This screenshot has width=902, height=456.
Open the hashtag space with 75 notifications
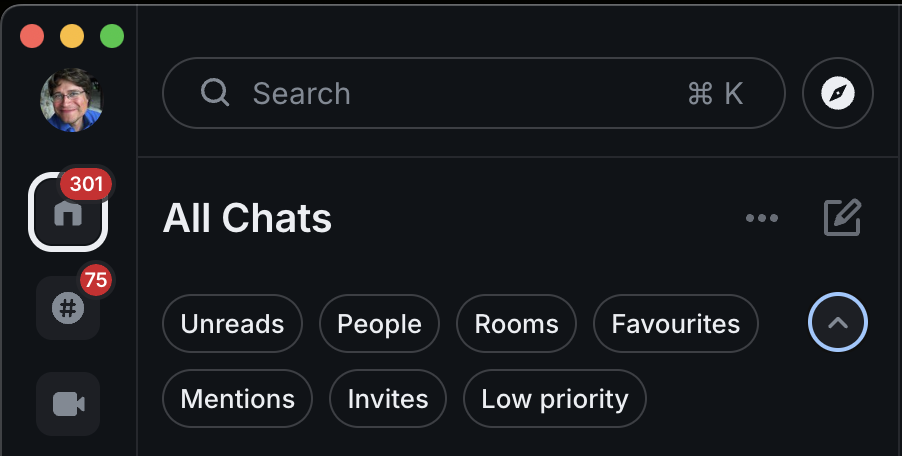click(x=68, y=307)
